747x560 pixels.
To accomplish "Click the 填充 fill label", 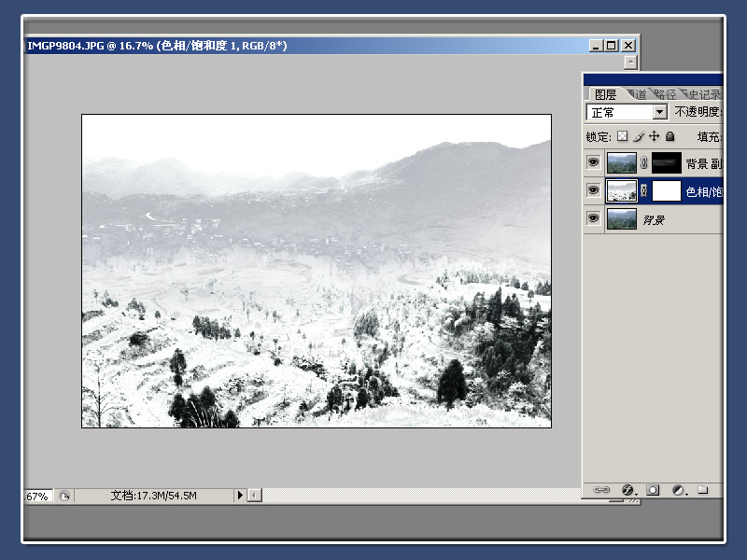I will [x=710, y=137].
